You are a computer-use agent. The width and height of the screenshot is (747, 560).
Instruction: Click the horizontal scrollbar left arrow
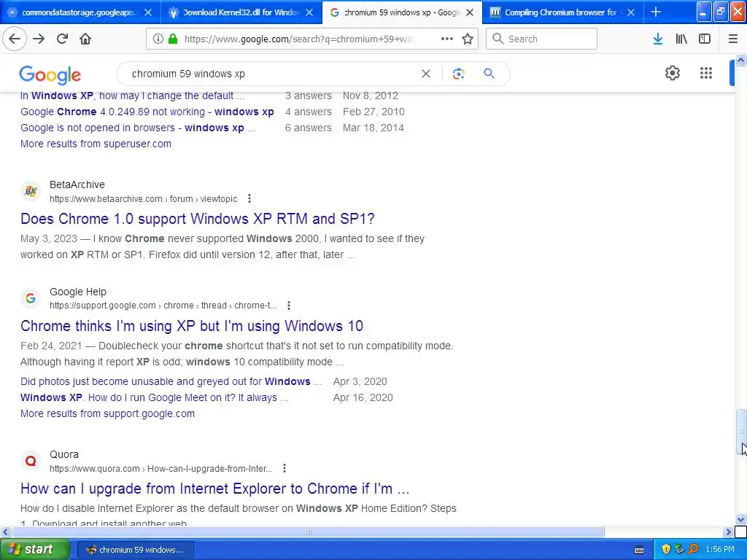[x=5, y=532]
